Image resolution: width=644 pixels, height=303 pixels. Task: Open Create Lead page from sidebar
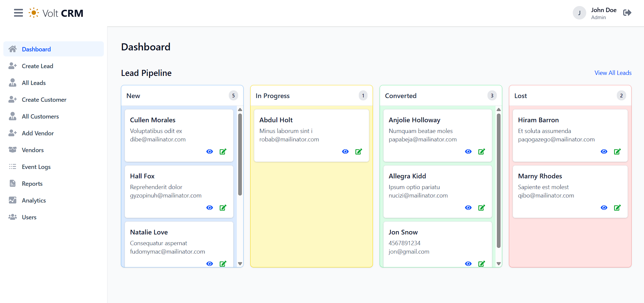pos(37,66)
